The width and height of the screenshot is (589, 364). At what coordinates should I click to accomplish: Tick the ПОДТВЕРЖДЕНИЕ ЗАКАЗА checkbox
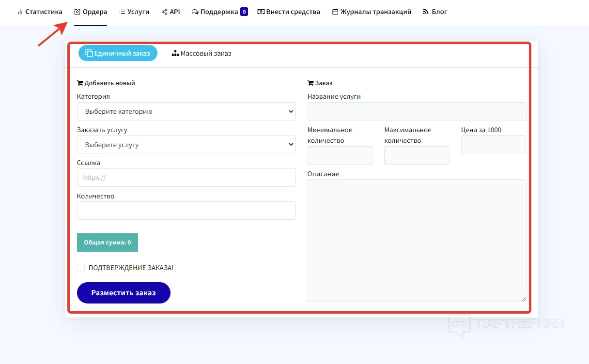(81, 268)
